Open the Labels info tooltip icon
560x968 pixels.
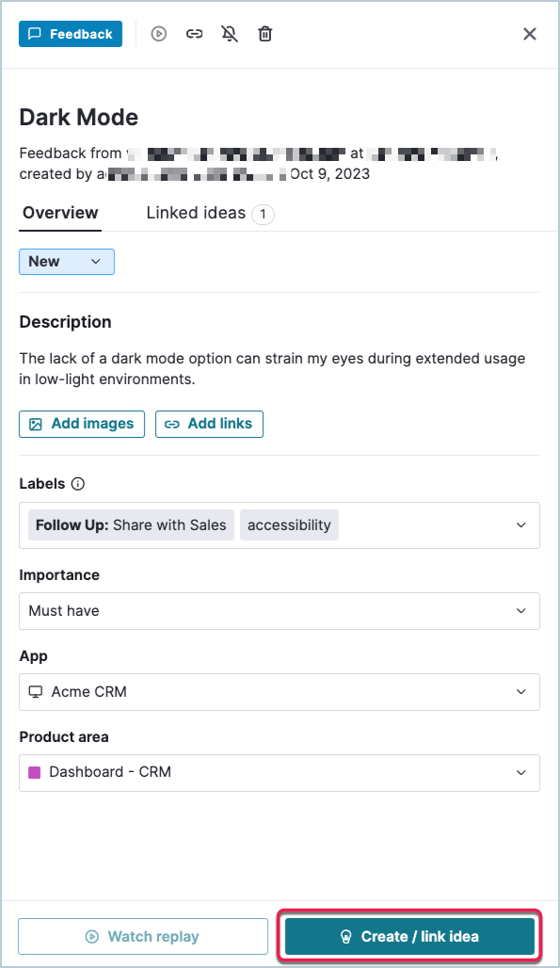pyautogui.click(x=80, y=484)
